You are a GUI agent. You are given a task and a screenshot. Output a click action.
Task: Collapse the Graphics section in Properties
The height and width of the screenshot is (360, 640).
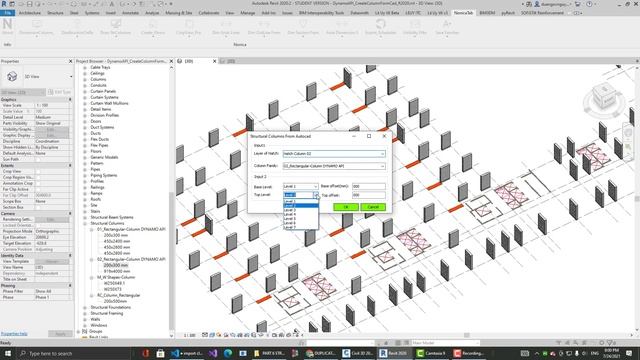pyautogui.click(x=70, y=100)
